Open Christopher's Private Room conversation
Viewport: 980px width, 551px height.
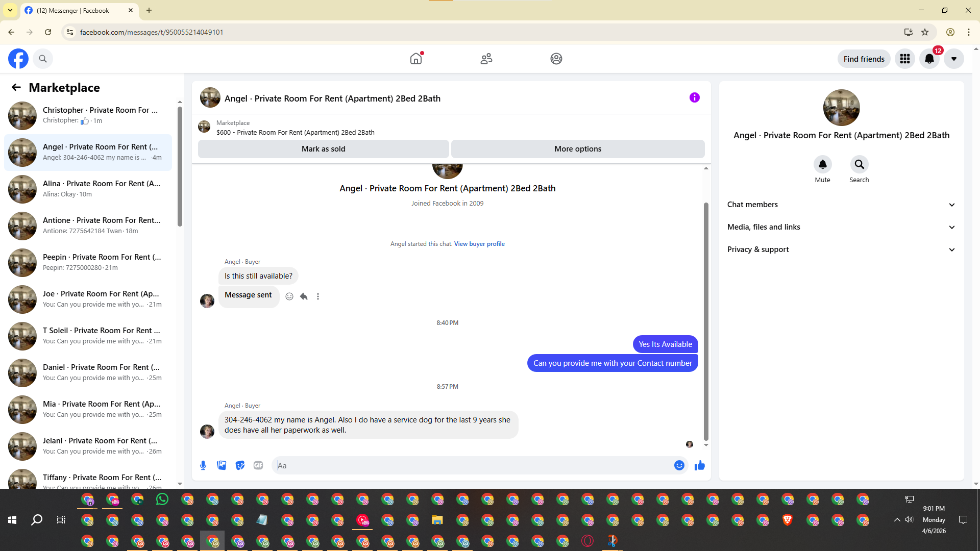(x=88, y=116)
